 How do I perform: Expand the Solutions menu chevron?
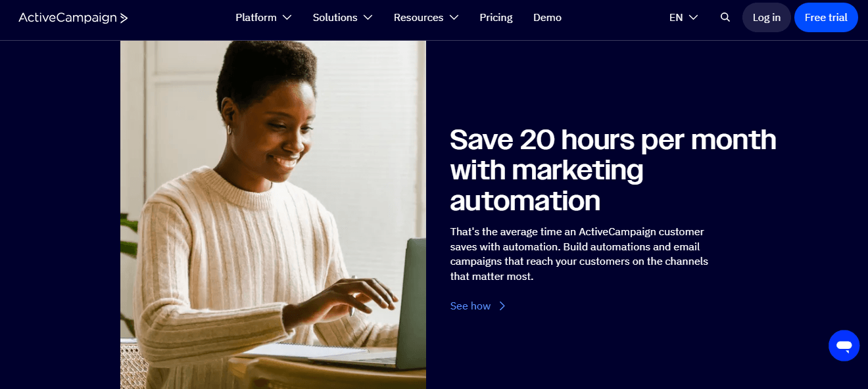[x=368, y=18]
